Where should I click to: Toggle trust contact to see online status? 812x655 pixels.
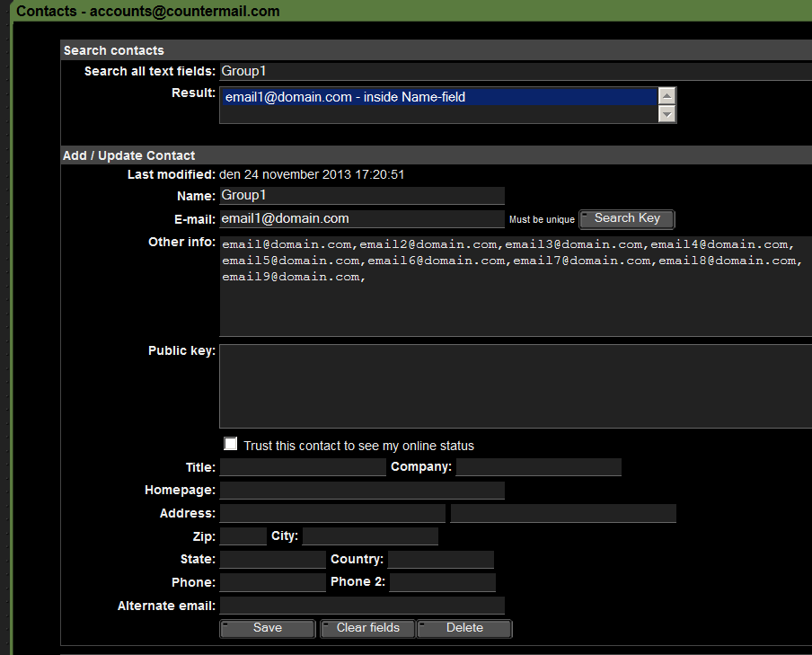tap(231, 444)
